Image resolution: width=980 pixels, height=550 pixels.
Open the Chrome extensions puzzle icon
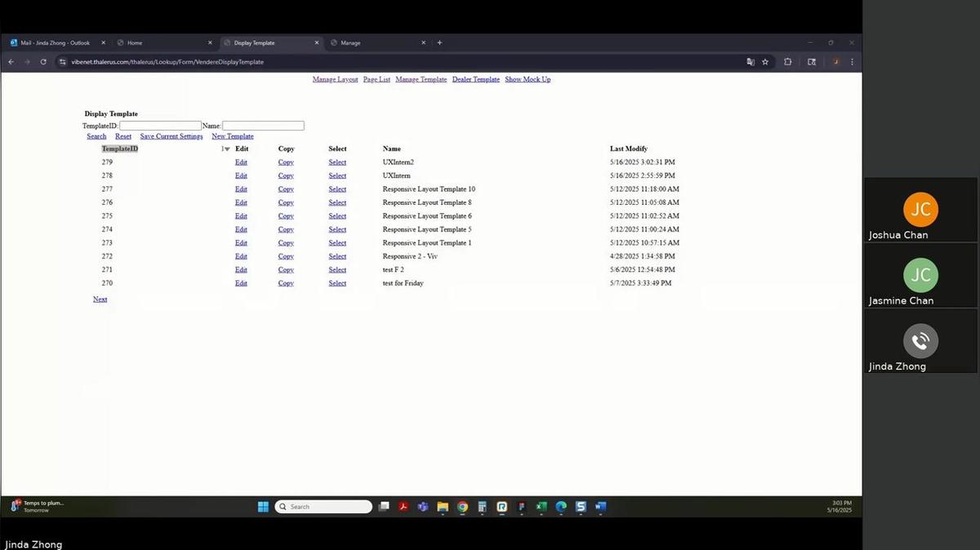787,61
